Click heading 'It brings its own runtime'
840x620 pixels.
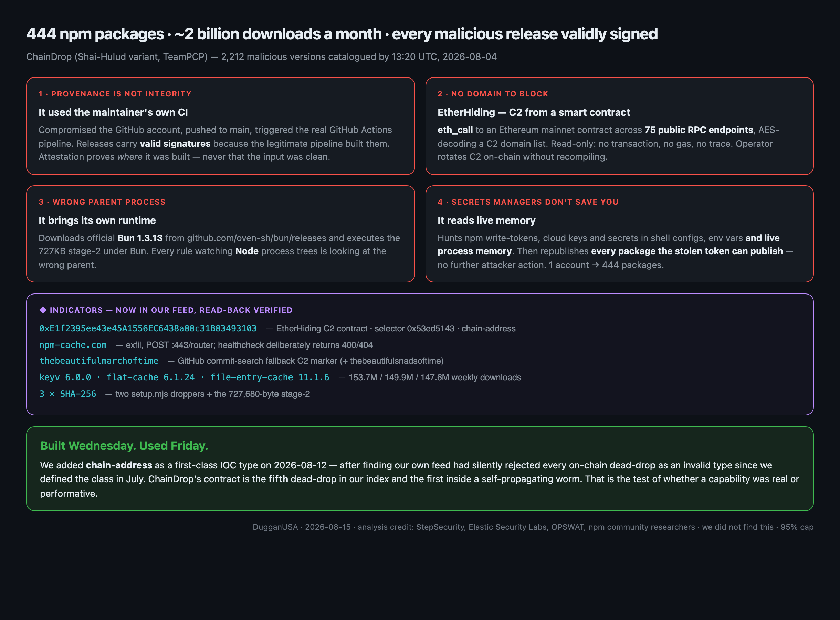(97, 220)
